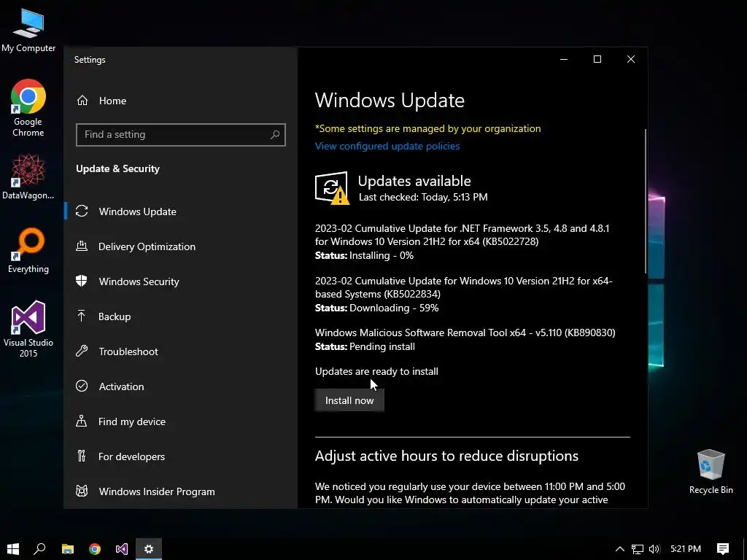Click the 'Status: Pending install' text
The image size is (747, 560).
coord(365,346)
